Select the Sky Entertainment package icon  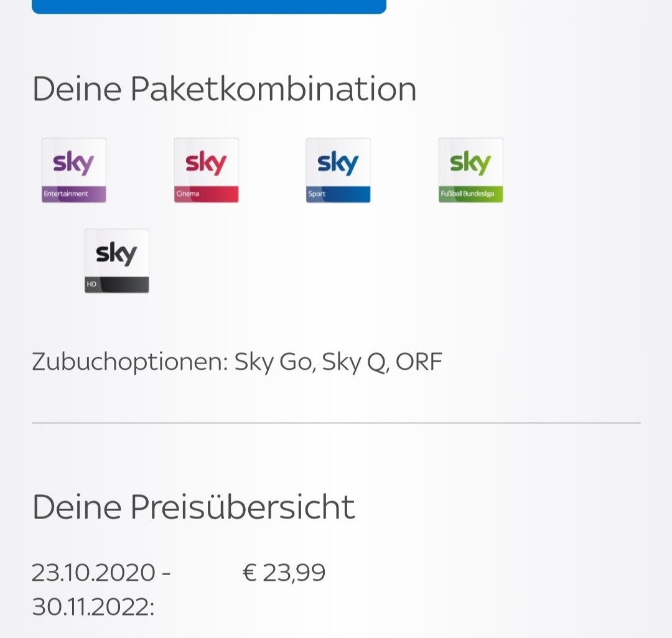pyautogui.click(x=73, y=170)
